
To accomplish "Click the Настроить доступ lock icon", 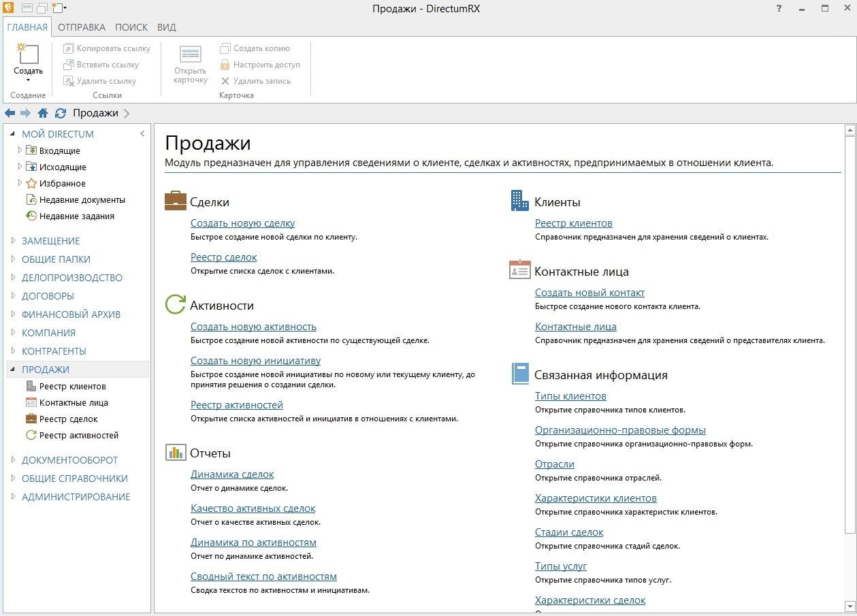I will point(225,65).
